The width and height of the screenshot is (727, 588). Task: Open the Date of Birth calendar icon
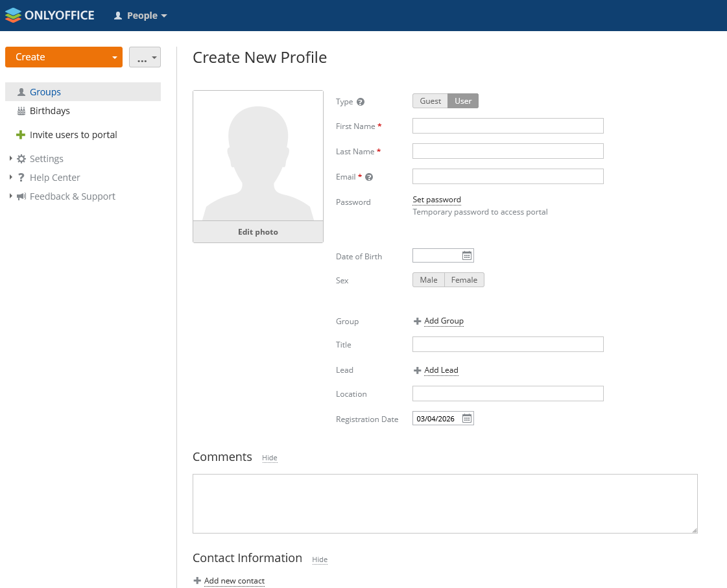pos(466,256)
